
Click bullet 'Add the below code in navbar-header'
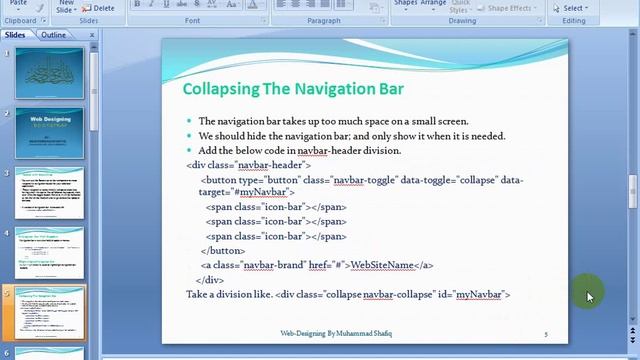pyautogui.click(x=300, y=151)
